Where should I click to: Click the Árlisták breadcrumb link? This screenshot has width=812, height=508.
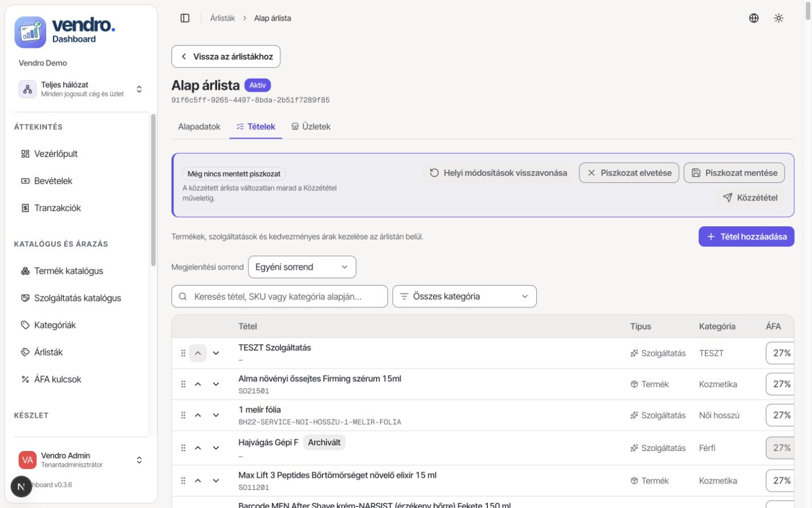point(222,18)
